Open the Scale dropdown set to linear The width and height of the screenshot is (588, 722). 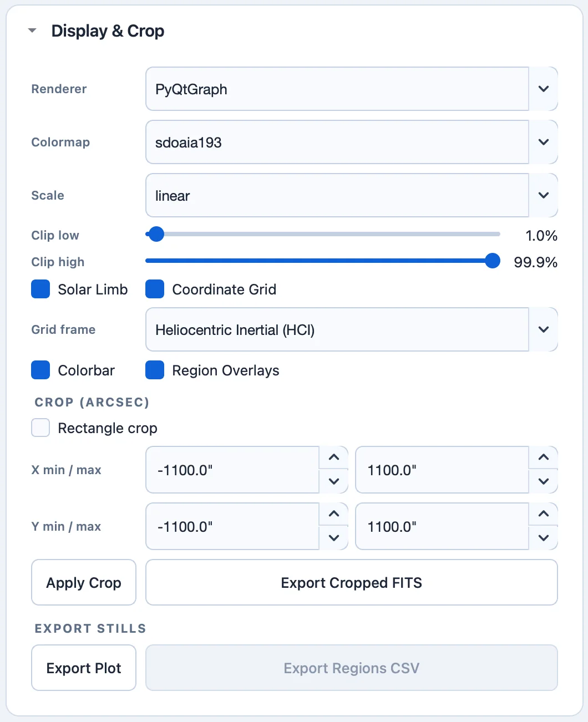pyautogui.click(x=351, y=196)
